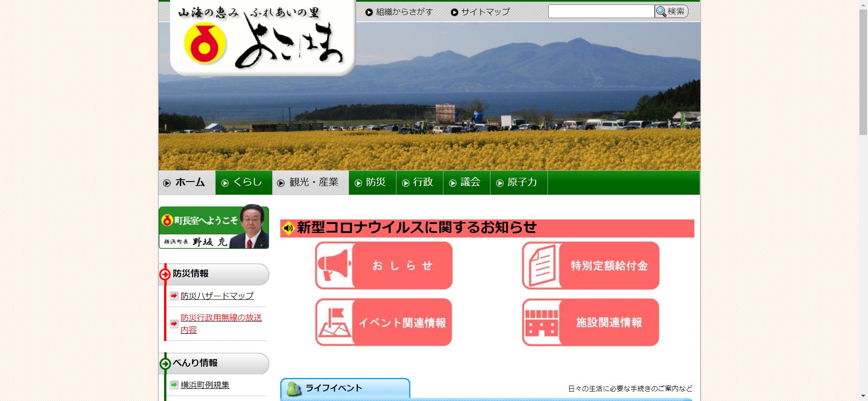The width and height of the screenshot is (868, 401).
Task: Select the 観光・産業 navigation tab
Action: pos(310,182)
